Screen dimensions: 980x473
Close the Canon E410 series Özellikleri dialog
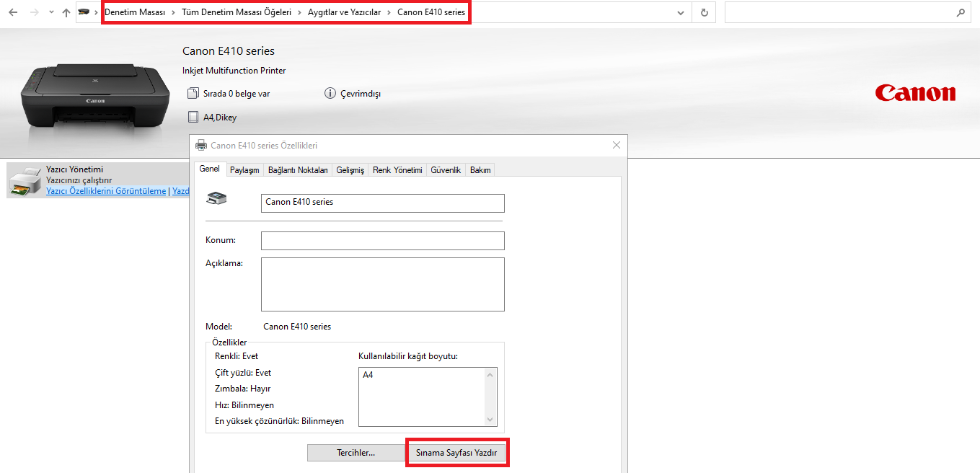pos(617,145)
